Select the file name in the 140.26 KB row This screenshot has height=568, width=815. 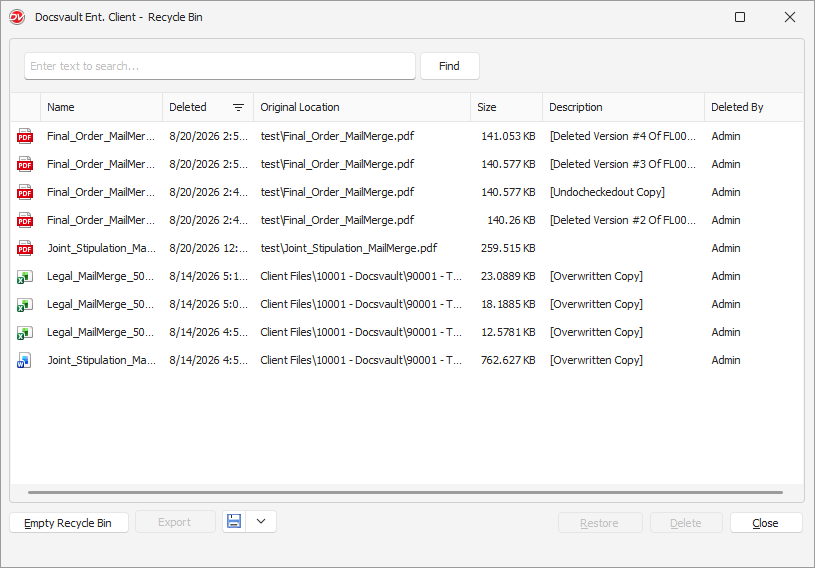coord(101,220)
